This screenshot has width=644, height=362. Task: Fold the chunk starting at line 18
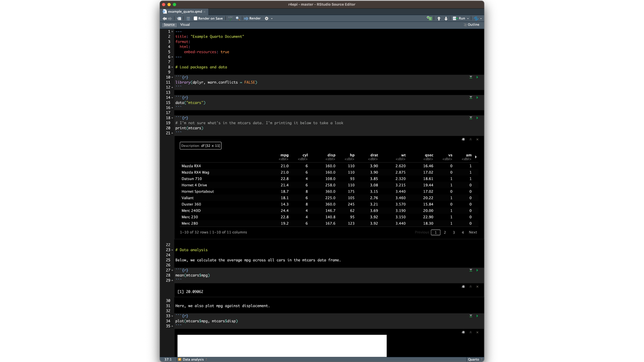(172, 118)
